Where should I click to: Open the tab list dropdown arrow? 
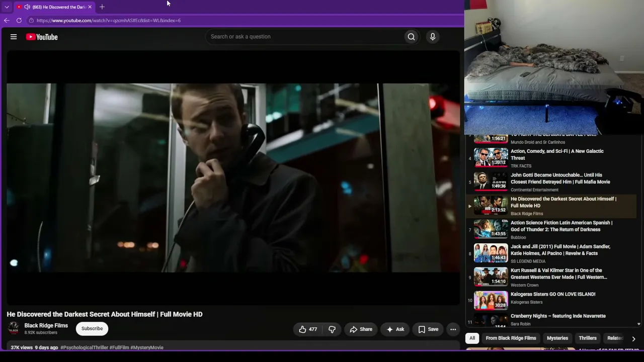click(7, 7)
